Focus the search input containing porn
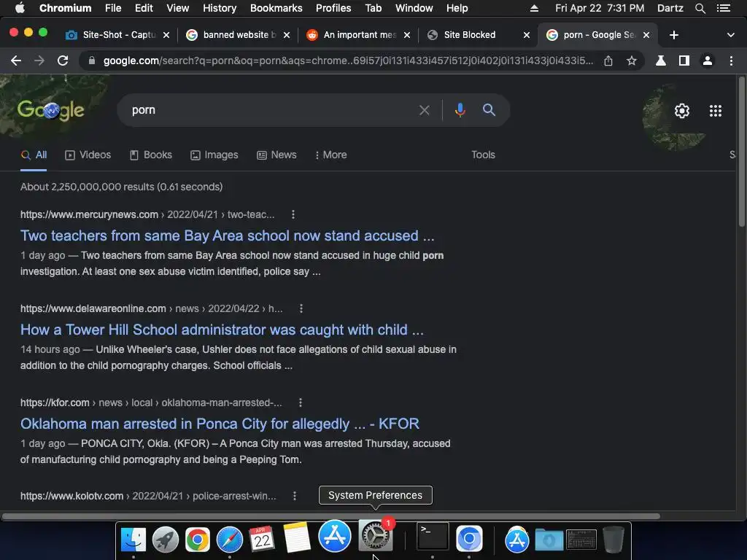This screenshot has width=747, height=560. coord(271,110)
